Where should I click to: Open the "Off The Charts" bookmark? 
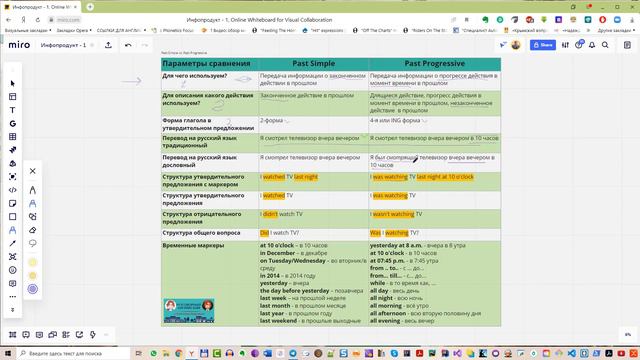[374, 30]
